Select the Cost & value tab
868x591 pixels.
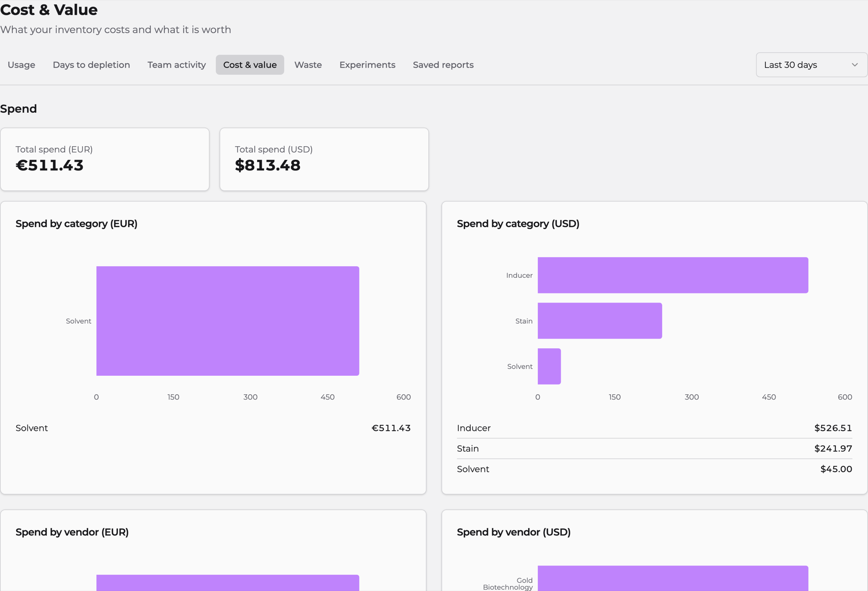tap(250, 65)
